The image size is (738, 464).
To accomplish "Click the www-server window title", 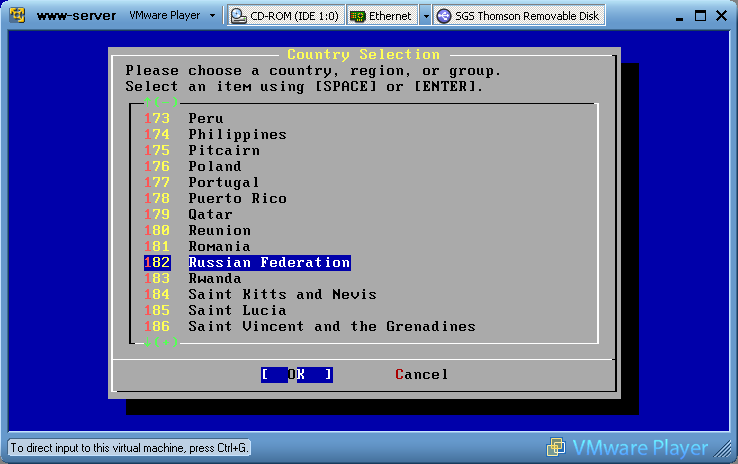I will [x=76, y=16].
